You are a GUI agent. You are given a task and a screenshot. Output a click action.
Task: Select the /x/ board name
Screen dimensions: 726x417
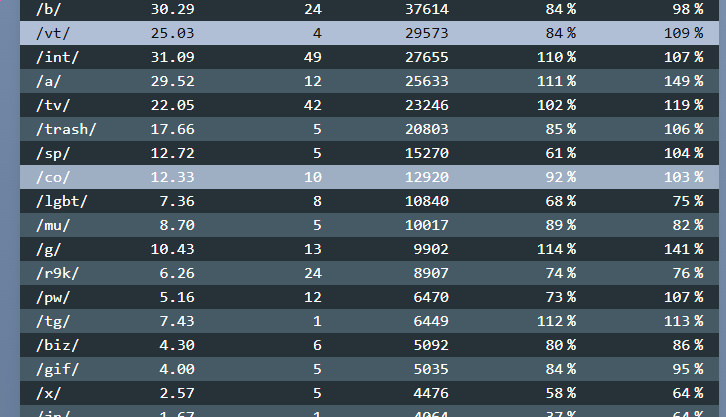49,393
